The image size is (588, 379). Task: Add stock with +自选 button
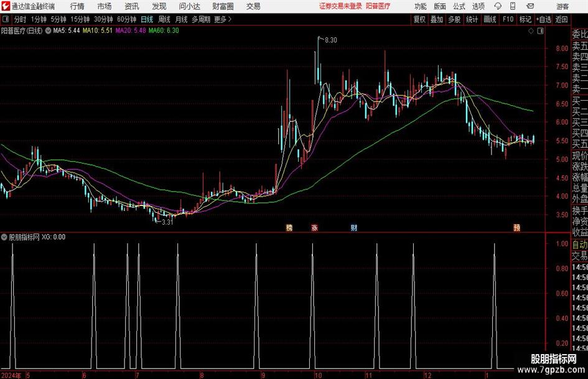pyautogui.click(x=543, y=19)
